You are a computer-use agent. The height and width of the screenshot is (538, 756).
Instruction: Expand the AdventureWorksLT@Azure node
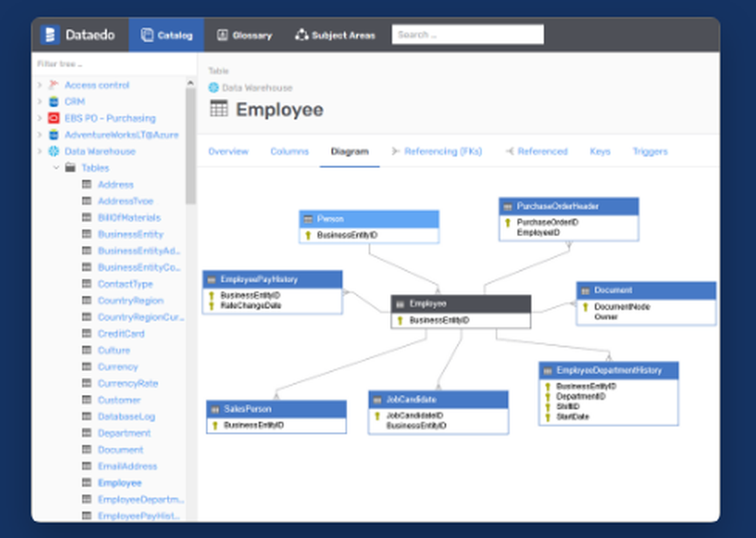(39, 135)
